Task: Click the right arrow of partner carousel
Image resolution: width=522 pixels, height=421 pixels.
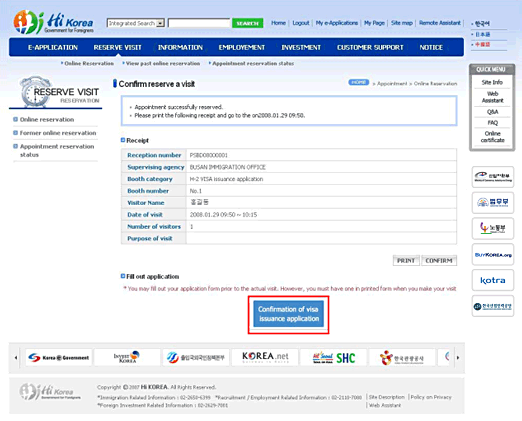Action: 458,358
